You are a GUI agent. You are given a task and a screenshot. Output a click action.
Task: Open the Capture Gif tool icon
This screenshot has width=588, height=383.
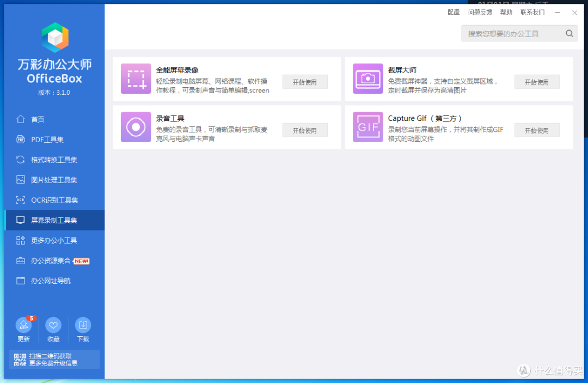click(367, 127)
